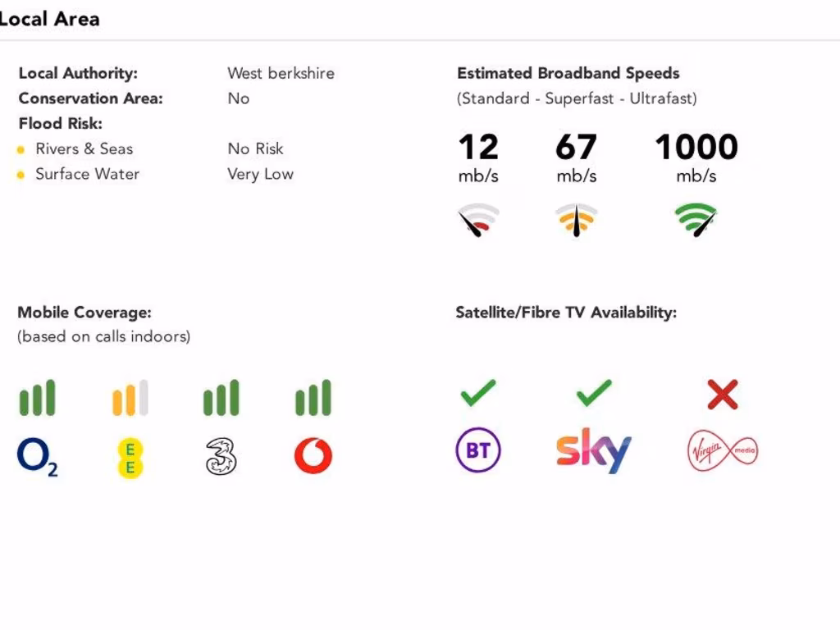Screen dimensions: 840x630
Task: Click the green checkmark above BT
Action: click(x=478, y=393)
